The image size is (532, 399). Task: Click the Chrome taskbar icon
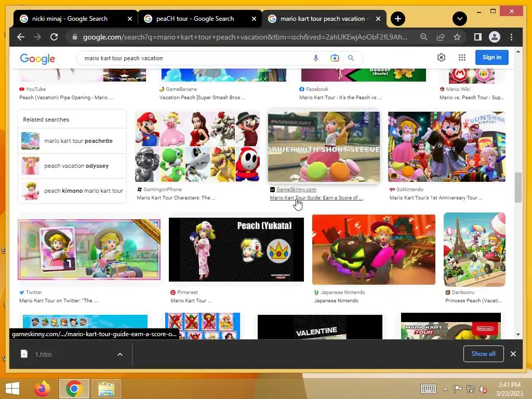tap(74, 389)
